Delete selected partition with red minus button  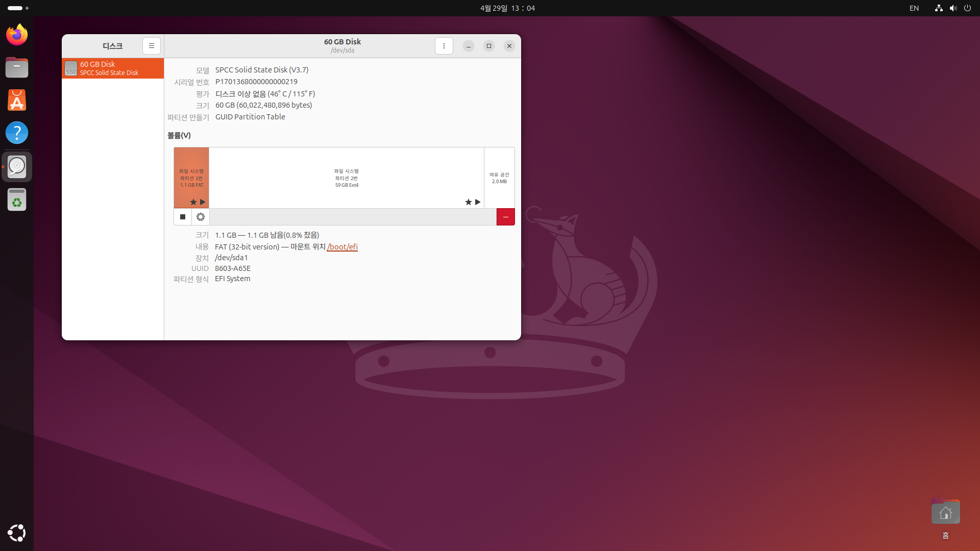pos(505,217)
